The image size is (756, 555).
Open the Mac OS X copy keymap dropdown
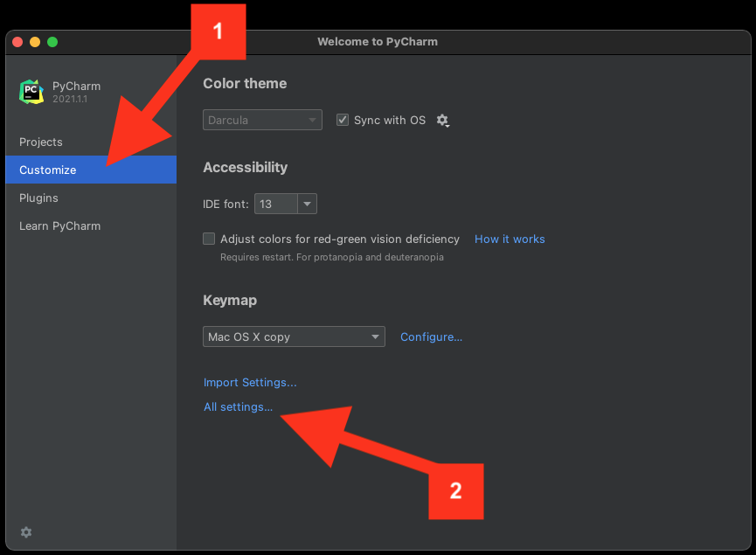tap(294, 336)
